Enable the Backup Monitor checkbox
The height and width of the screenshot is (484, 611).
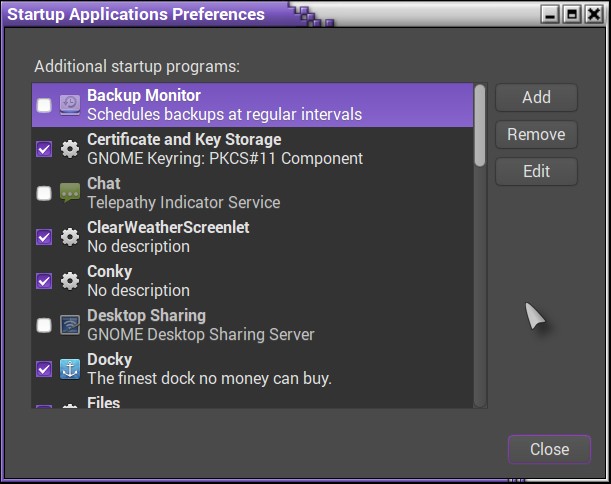coord(44,105)
